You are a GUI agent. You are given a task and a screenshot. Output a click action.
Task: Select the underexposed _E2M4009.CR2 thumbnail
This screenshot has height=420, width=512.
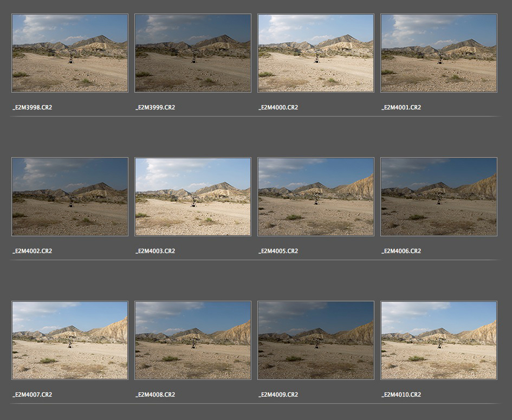[316, 340]
